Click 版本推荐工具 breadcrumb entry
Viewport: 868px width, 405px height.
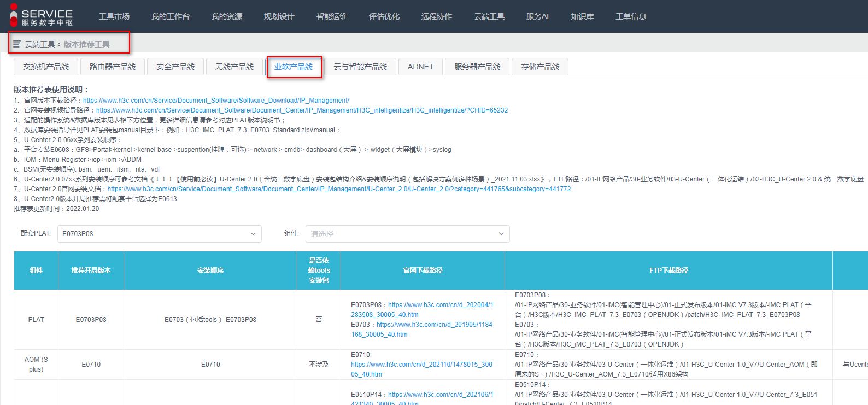tap(87, 44)
